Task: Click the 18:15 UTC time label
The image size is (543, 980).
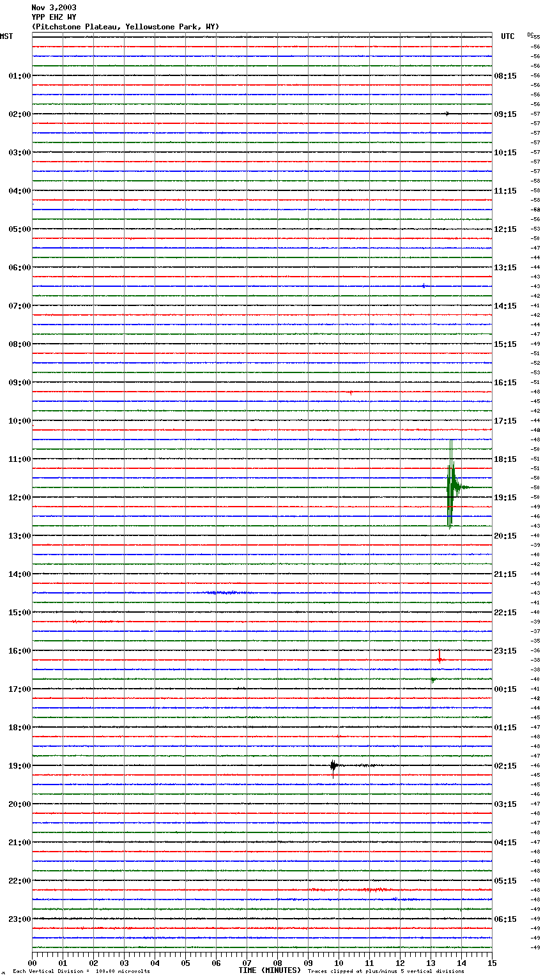Action: pos(505,459)
